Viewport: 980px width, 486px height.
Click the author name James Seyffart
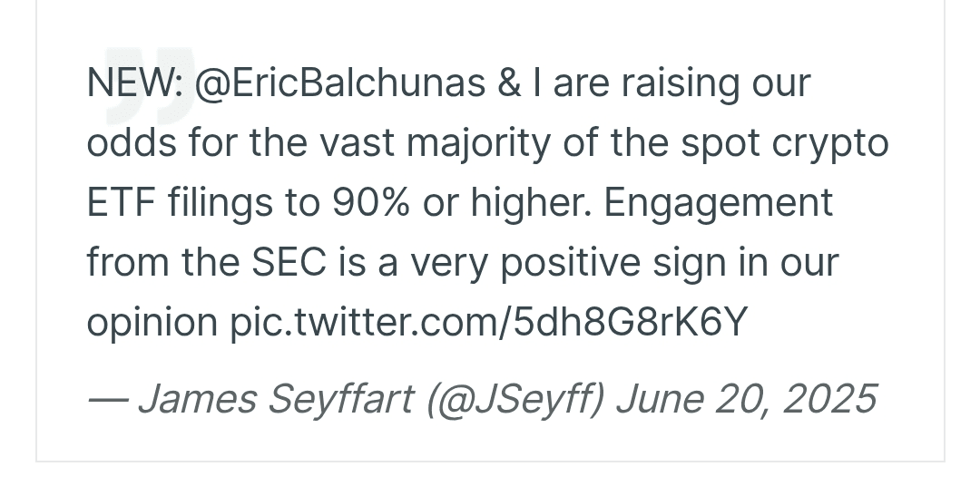(276, 399)
